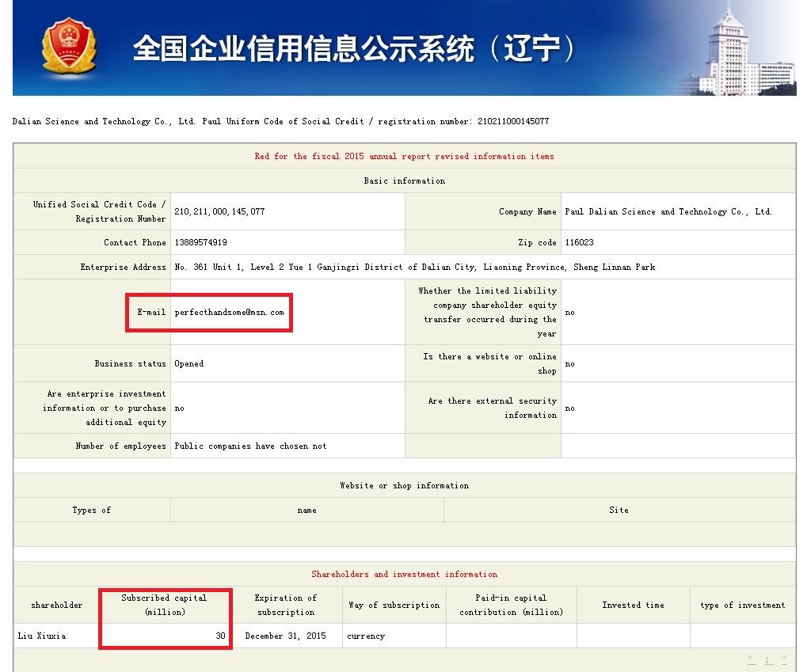Click the Company Name label
This screenshot has width=807, height=672.
pos(527,211)
